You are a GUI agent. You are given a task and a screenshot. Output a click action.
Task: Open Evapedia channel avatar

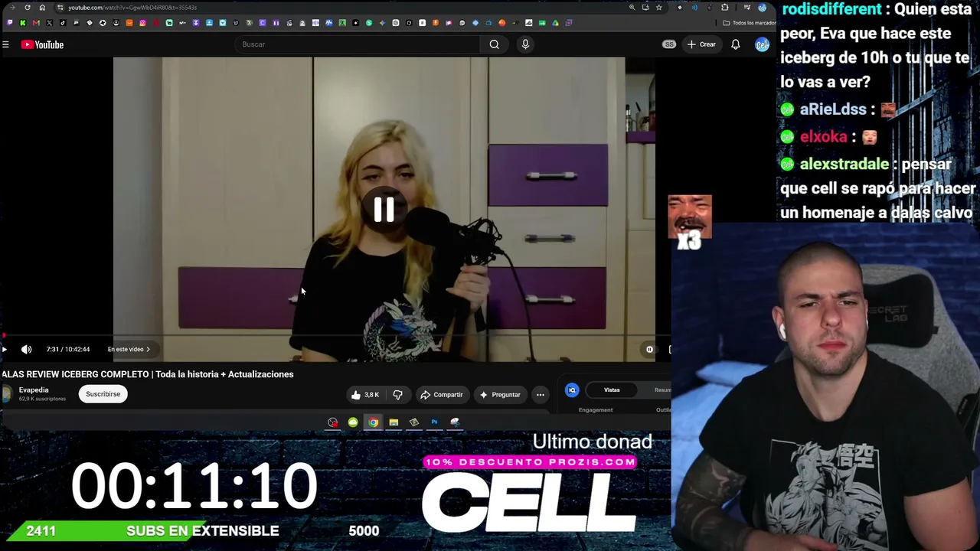tap(7, 394)
